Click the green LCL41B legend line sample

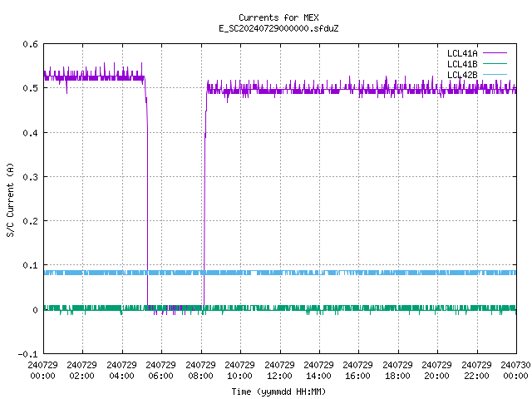pyautogui.click(x=495, y=64)
